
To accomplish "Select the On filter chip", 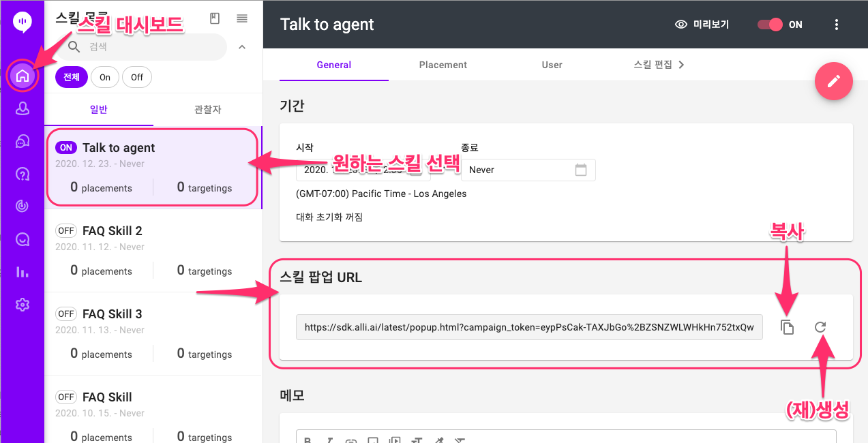I will pyautogui.click(x=105, y=77).
